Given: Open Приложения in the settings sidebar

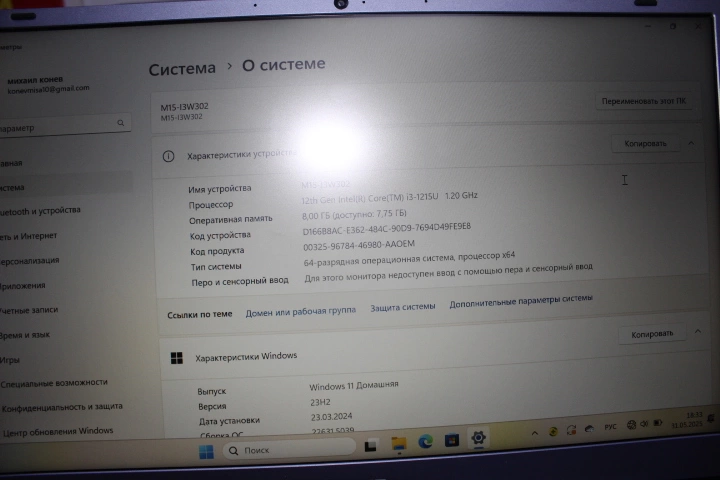Looking at the screenshot, I should click(x=24, y=286).
